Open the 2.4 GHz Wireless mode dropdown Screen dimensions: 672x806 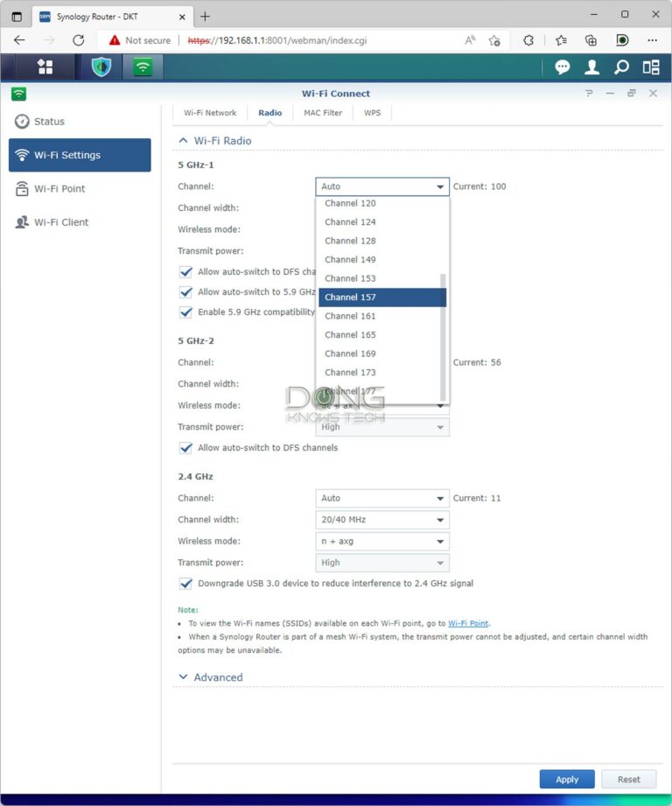click(382, 542)
